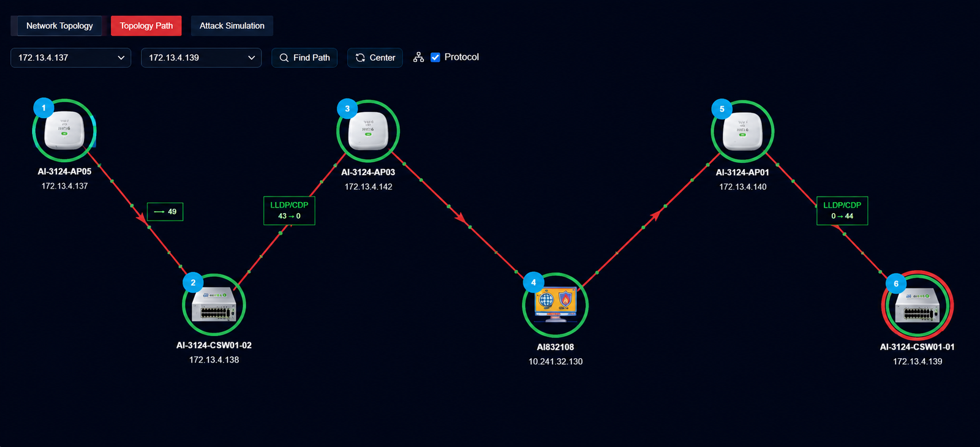Click the 172.13.4.139 label under AI-3124-CSW01-01

pyautogui.click(x=918, y=362)
